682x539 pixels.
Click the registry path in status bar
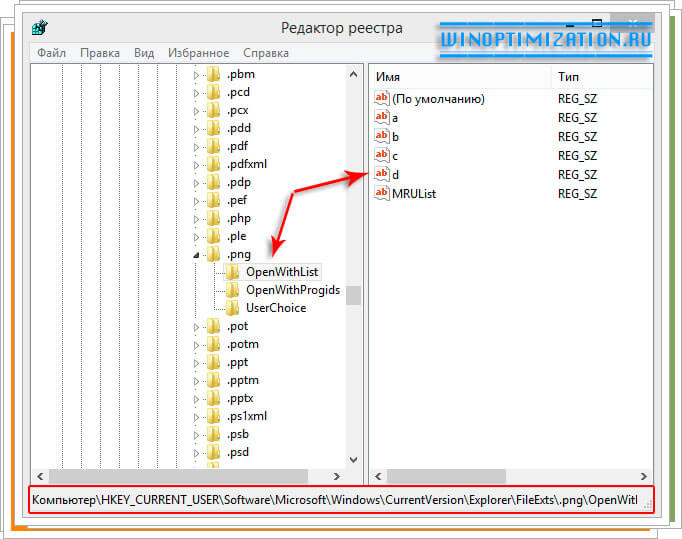335,500
